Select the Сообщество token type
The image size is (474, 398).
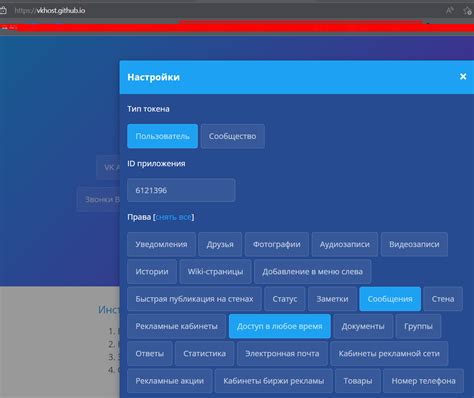pyautogui.click(x=233, y=136)
